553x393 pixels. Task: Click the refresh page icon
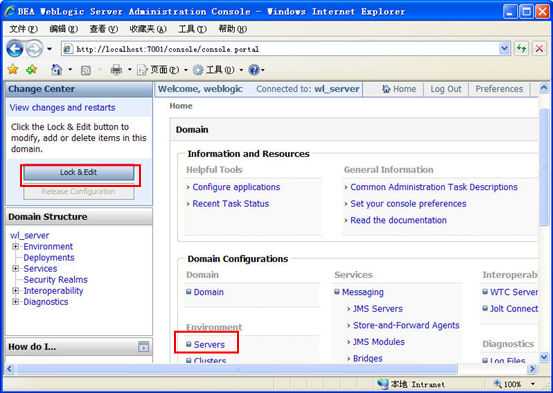(521, 49)
